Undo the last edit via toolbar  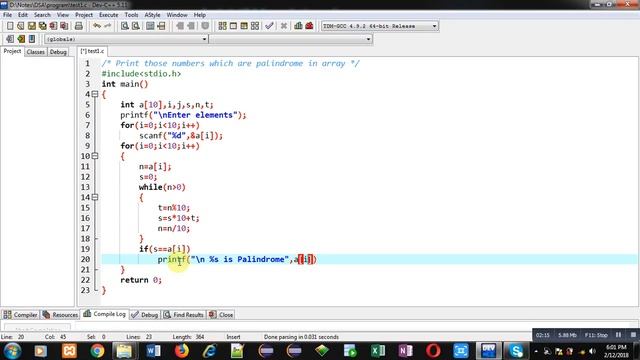point(97,26)
